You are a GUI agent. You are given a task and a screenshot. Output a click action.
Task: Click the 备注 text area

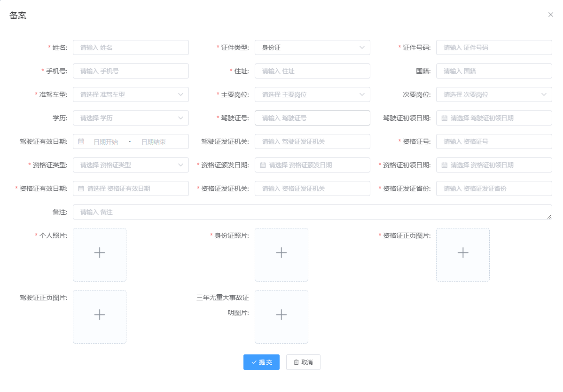click(x=312, y=212)
